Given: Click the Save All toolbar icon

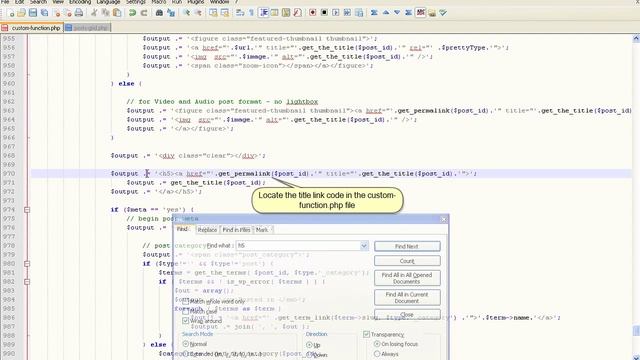Looking at the screenshot, I should click(x=44, y=13).
